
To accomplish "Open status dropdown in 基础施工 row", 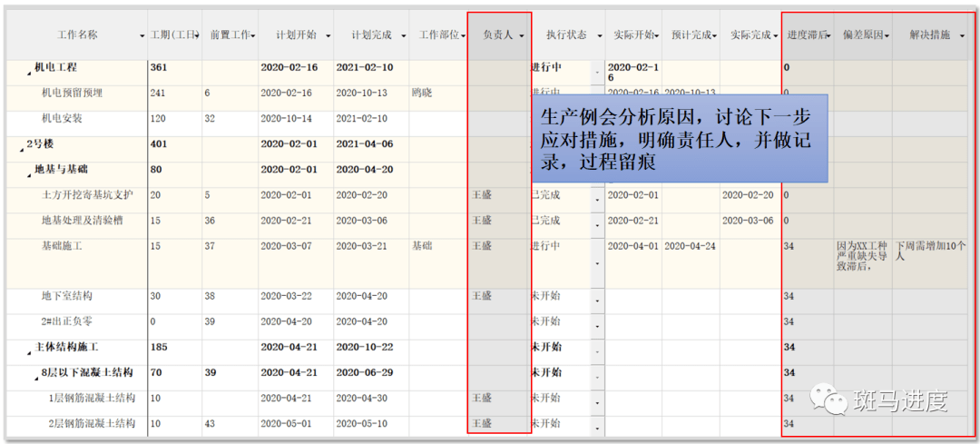I will point(597,263).
